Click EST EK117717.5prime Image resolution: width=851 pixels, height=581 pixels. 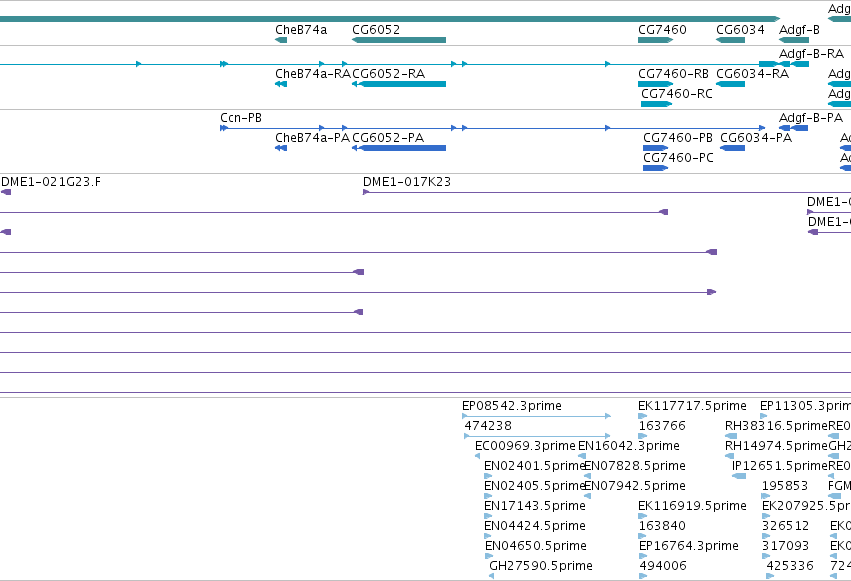643,416
